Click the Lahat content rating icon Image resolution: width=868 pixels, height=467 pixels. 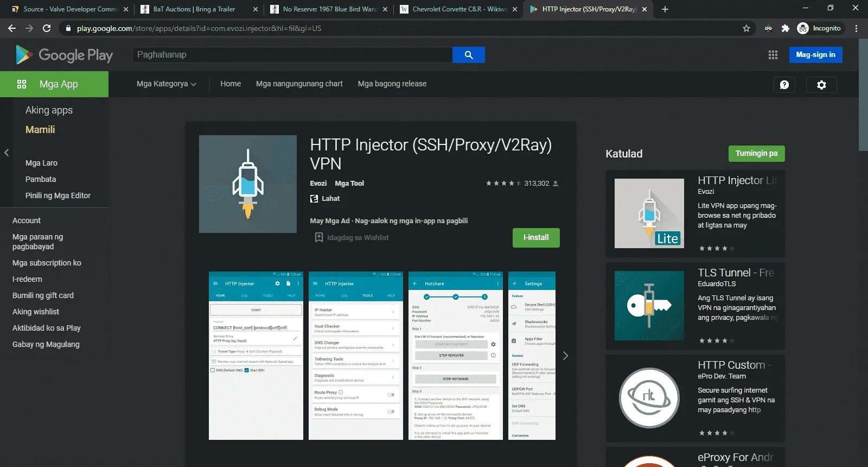314,199
